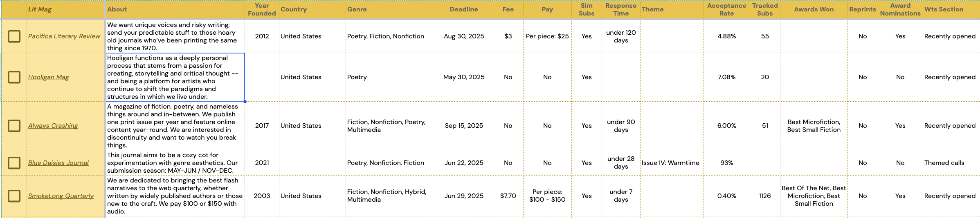The image size is (980, 218).
Task: Open the SmokeLong Quarterly link
Action: [61, 196]
